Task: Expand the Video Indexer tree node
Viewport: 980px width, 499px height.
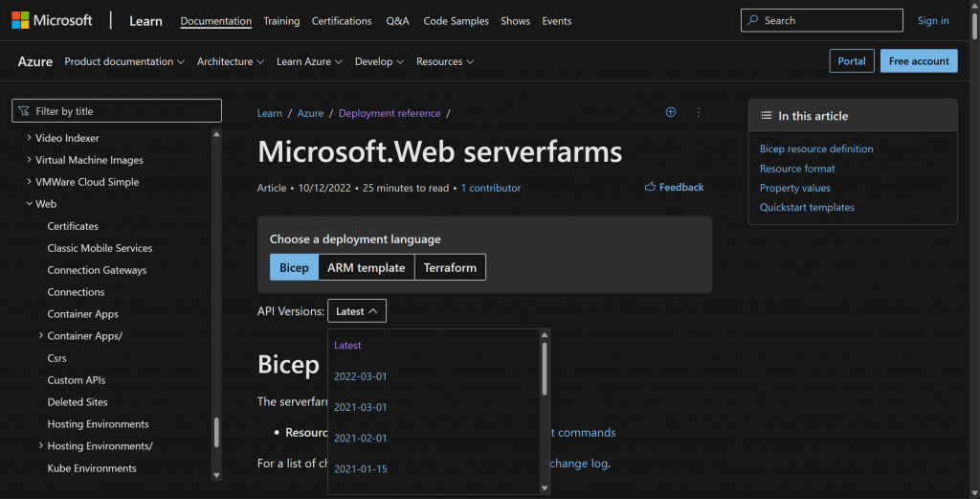Action: pyautogui.click(x=29, y=138)
